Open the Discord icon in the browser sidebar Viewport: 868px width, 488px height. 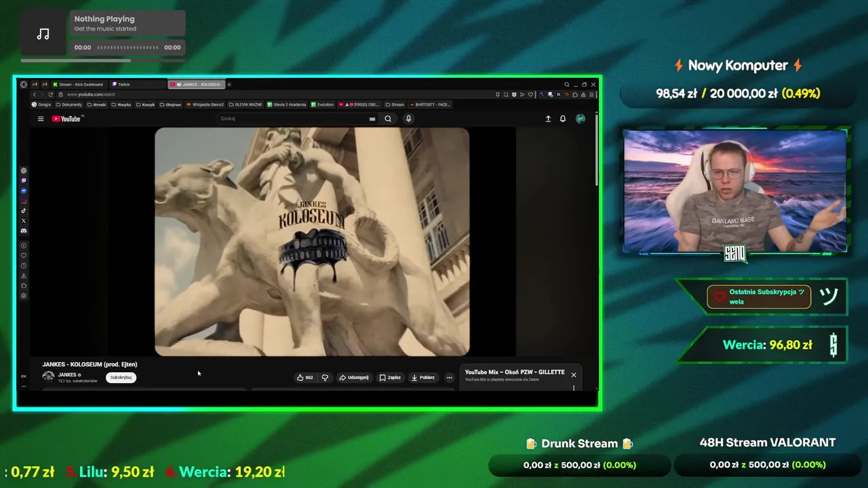tap(24, 230)
